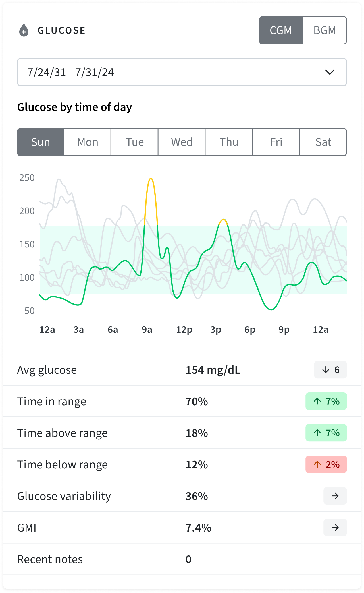Click the 6p low point on the green line
Screen dimensions: 364x593
pyautogui.click(x=271, y=309)
